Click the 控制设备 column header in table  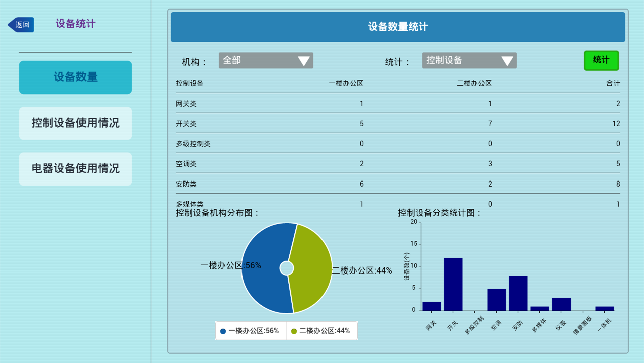tap(189, 83)
